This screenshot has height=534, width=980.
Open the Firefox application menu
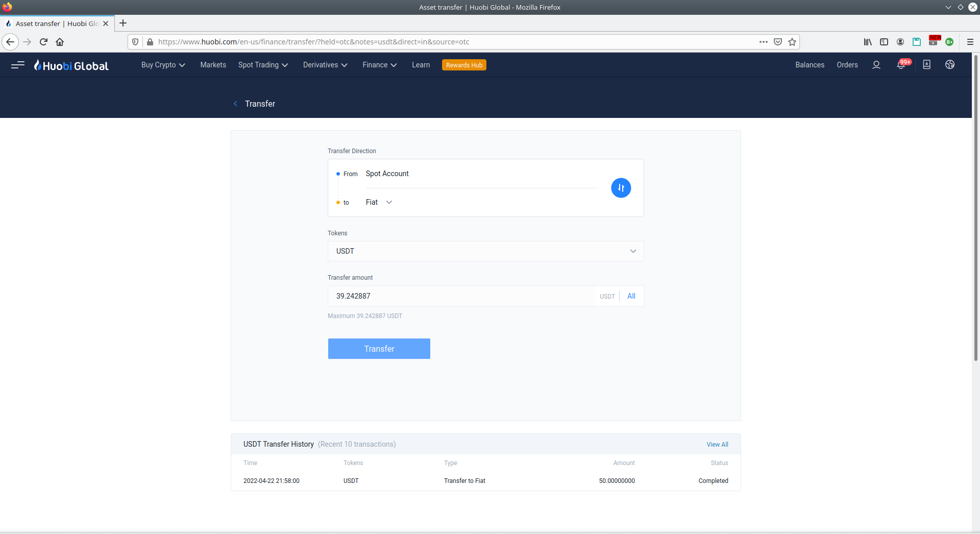click(970, 42)
